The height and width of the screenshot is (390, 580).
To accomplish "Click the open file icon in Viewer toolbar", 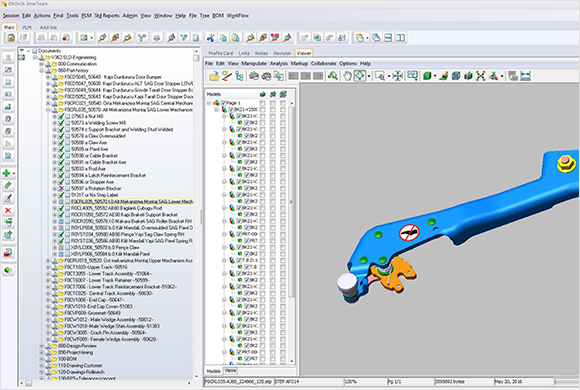I will click(x=214, y=76).
